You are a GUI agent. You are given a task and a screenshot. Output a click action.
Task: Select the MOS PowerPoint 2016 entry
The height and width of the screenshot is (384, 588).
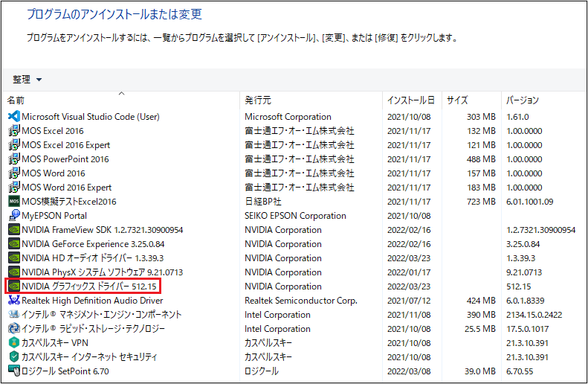[x=65, y=159]
